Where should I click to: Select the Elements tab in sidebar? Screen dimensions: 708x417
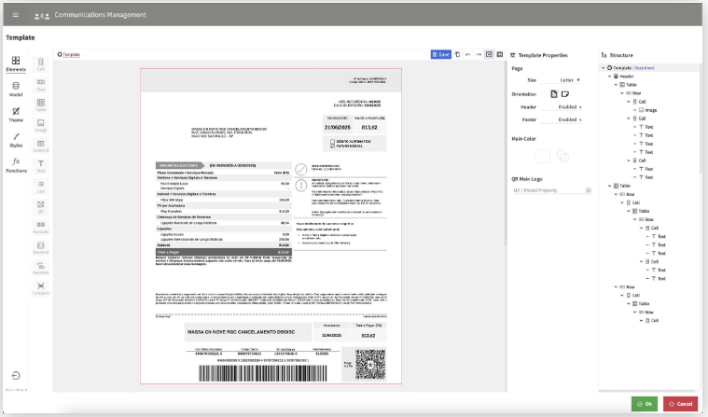pos(16,64)
